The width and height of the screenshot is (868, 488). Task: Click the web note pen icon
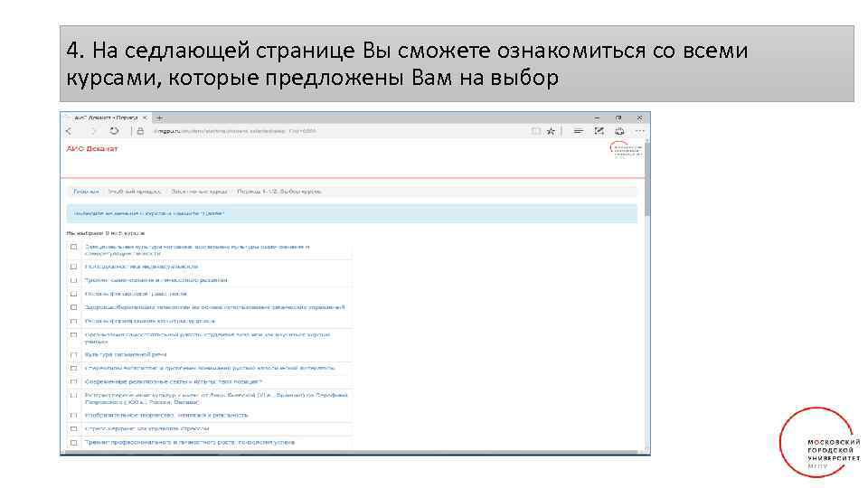[x=599, y=131]
